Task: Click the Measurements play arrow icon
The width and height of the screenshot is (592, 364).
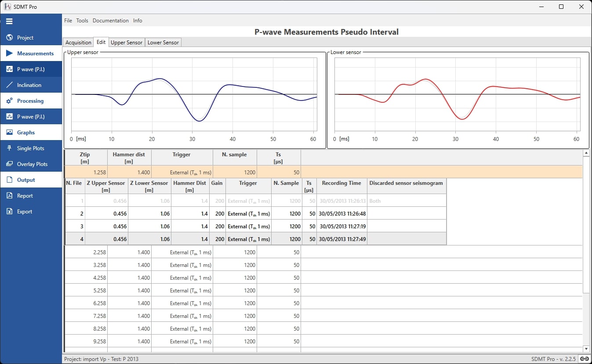Action: (9, 54)
